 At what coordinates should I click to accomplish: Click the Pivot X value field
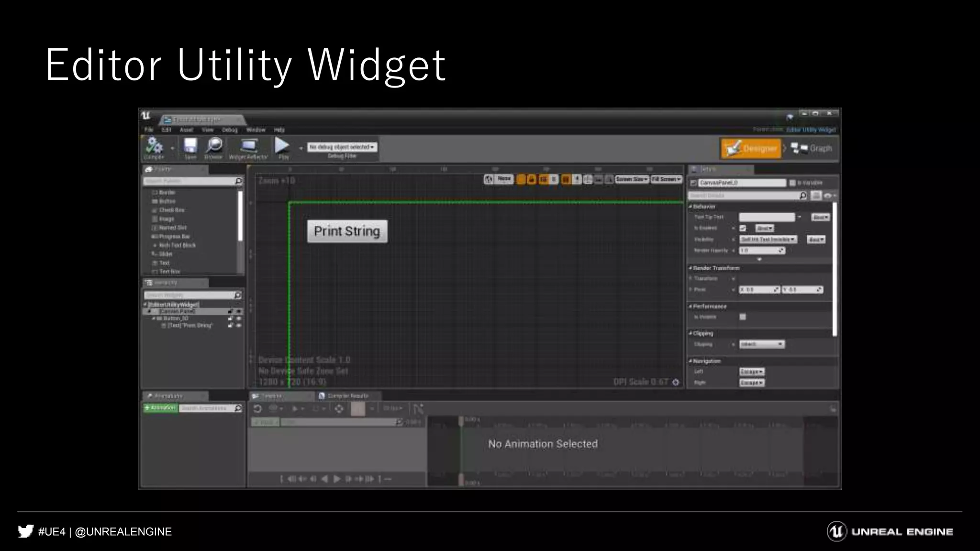(759, 290)
